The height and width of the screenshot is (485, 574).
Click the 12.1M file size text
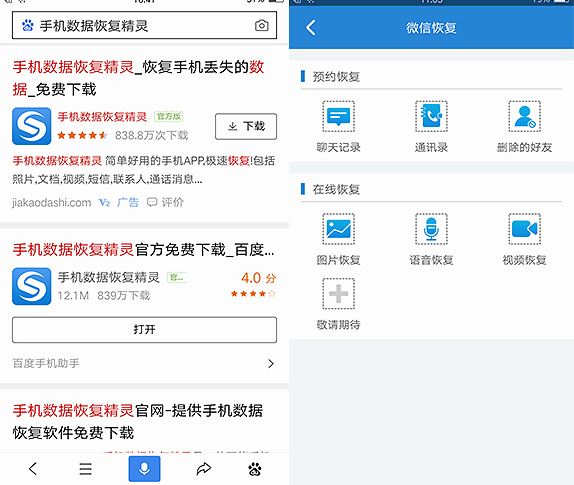click(x=73, y=295)
